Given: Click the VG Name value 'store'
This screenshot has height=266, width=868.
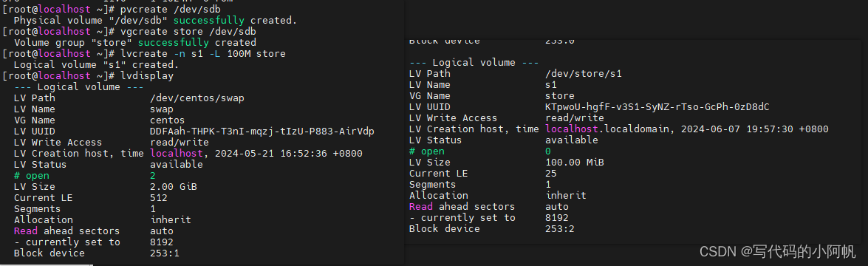Looking at the screenshot, I should click(560, 96).
